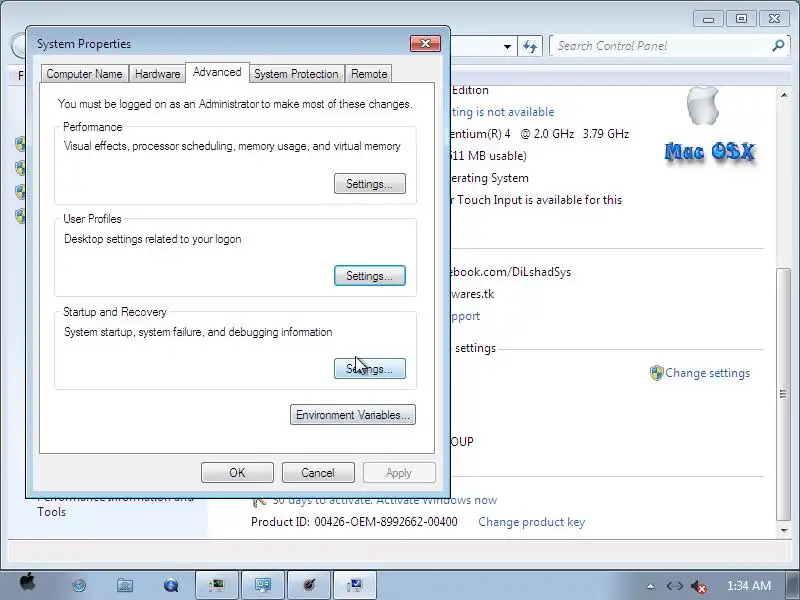800x600 pixels.
Task: Switch to the green monitor taskbar window
Action: point(217,585)
